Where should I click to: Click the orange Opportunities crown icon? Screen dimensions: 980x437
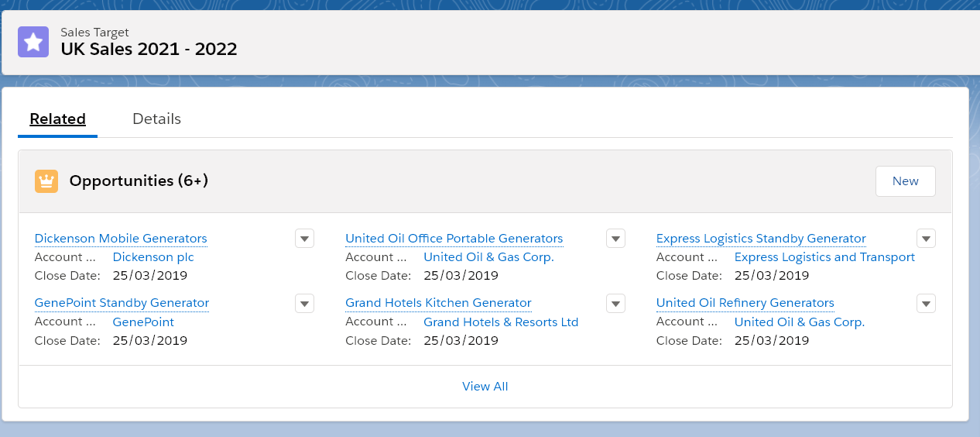[x=46, y=181]
